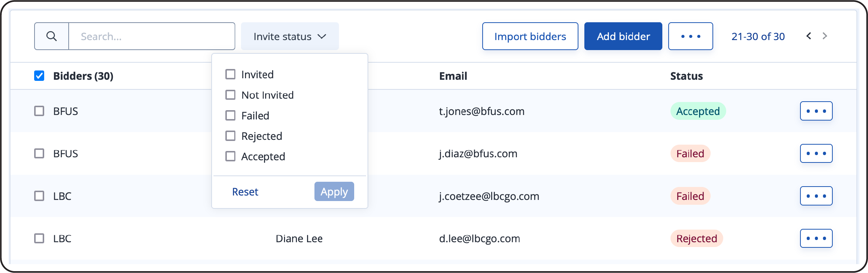Viewport: 868px width, 273px height.
Task: Open row actions for j.coetzee@lbcgo.com
Action: [816, 196]
